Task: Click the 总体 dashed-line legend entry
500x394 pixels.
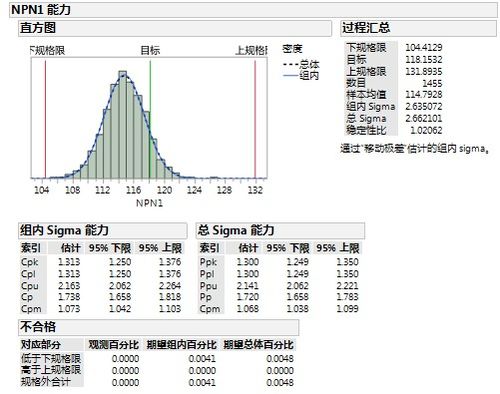Action: click(301, 64)
